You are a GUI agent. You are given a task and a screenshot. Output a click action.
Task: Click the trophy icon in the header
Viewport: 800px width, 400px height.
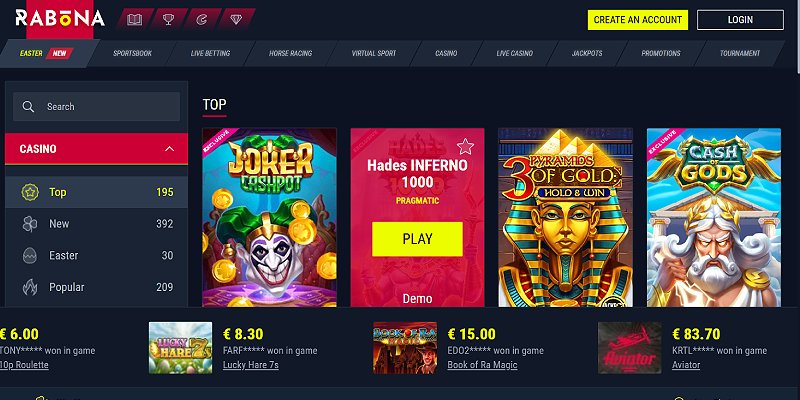coord(168,20)
